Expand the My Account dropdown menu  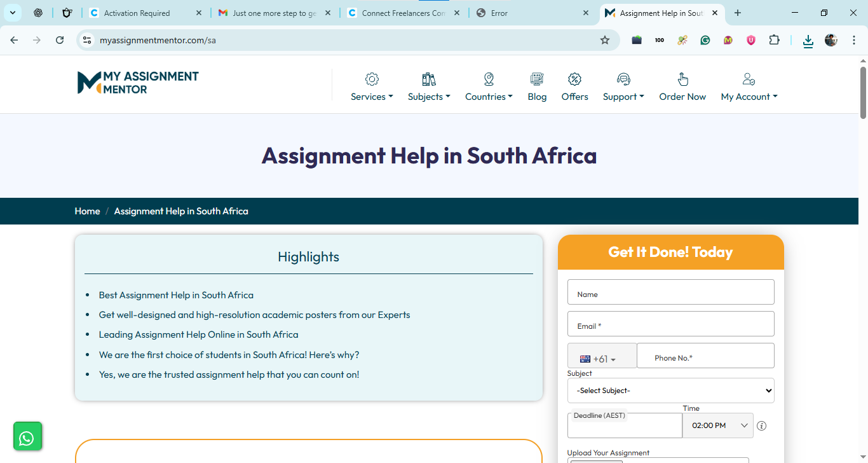coord(749,97)
